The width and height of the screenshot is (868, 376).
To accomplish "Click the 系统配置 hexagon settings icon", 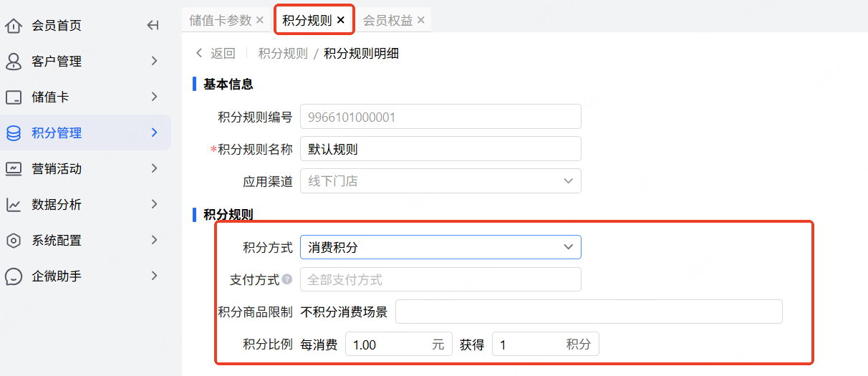I will (x=14, y=241).
